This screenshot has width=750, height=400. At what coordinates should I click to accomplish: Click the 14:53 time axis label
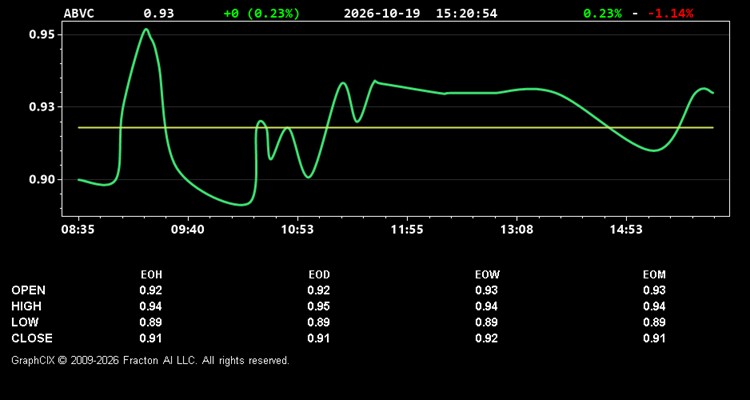point(626,229)
